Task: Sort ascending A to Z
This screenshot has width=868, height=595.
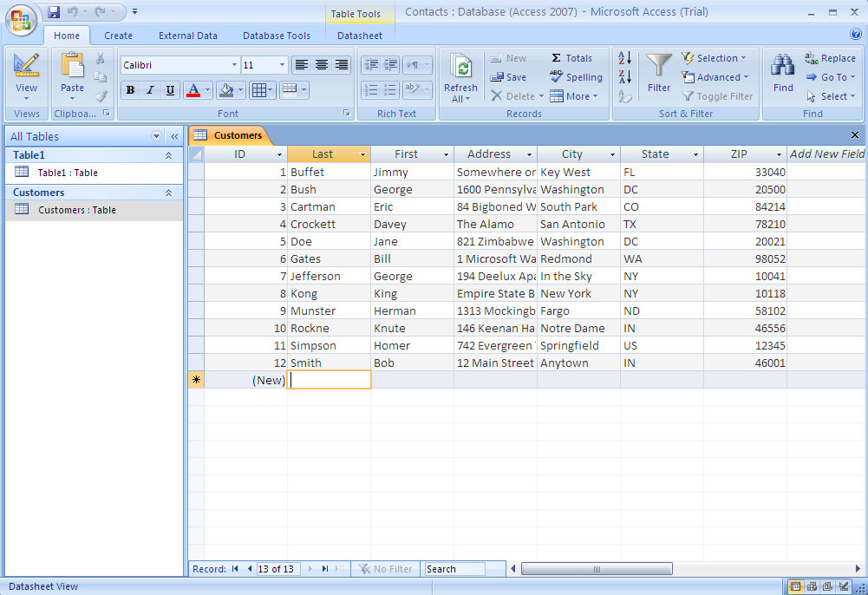Action: pyautogui.click(x=625, y=57)
